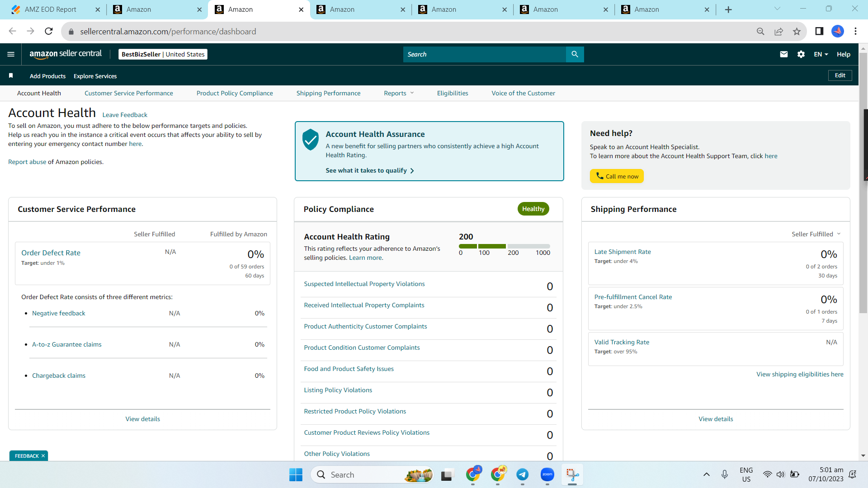Click the search magnifier button in Seller Central

(x=575, y=54)
